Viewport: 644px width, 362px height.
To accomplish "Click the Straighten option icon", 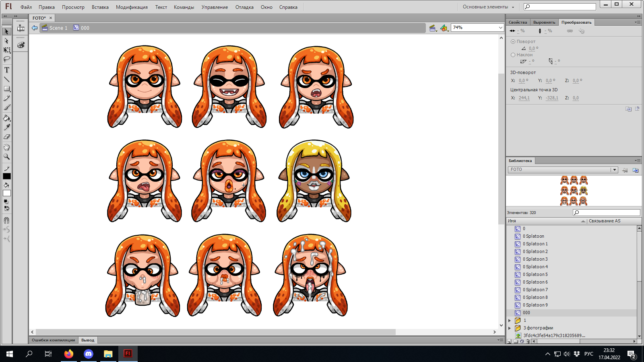I will 7,239.
